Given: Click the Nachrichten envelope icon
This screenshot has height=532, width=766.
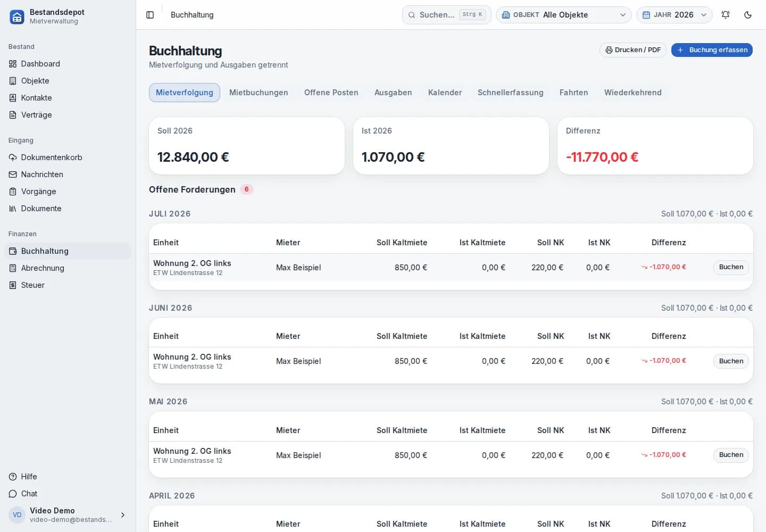Looking at the screenshot, I should pos(13,174).
